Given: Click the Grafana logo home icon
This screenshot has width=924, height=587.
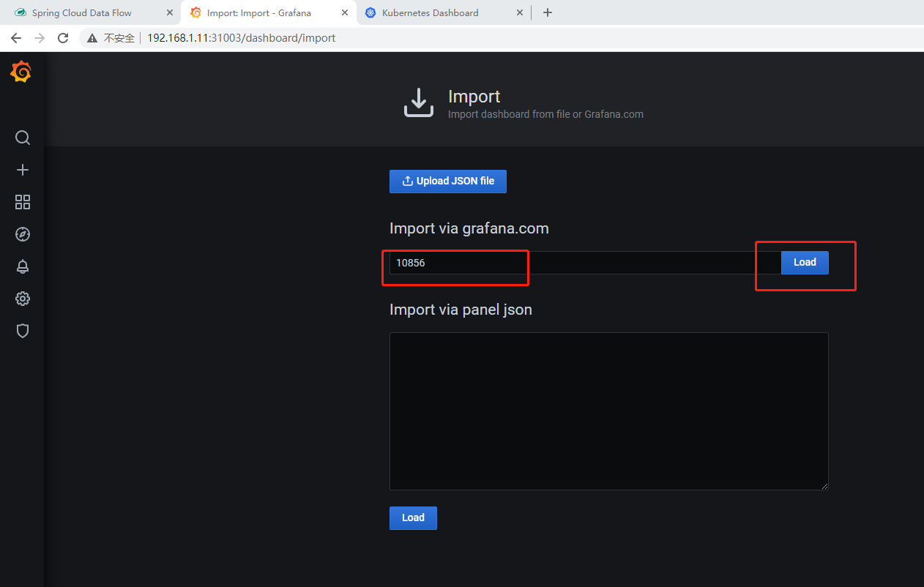Looking at the screenshot, I should click(x=21, y=72).
